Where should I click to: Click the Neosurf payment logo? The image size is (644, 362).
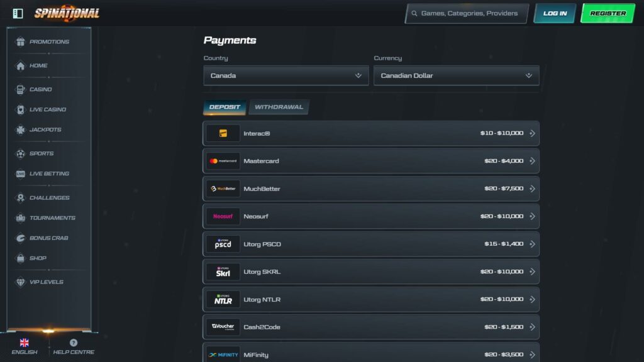coord(222,216)
